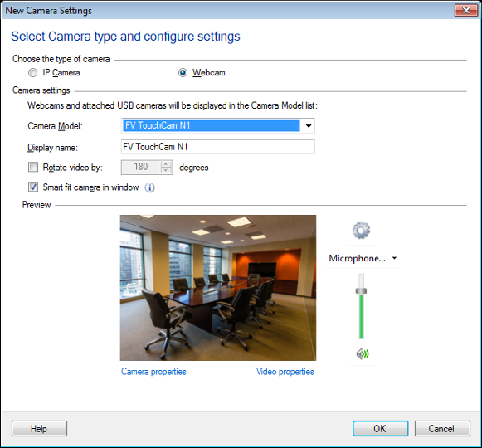This screenshot has width=482, height=448.
Task: Click the conference room preview image
Action: point(218,288)
